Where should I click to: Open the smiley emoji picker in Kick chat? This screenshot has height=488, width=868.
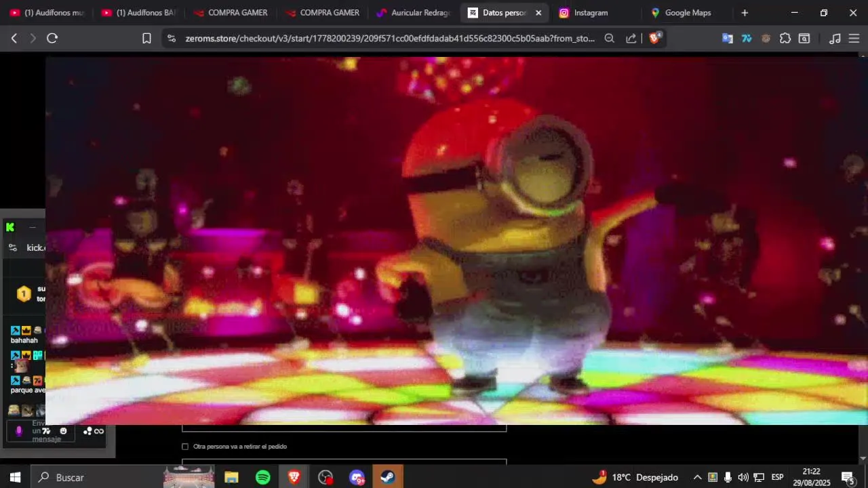(x=64, y=431)
